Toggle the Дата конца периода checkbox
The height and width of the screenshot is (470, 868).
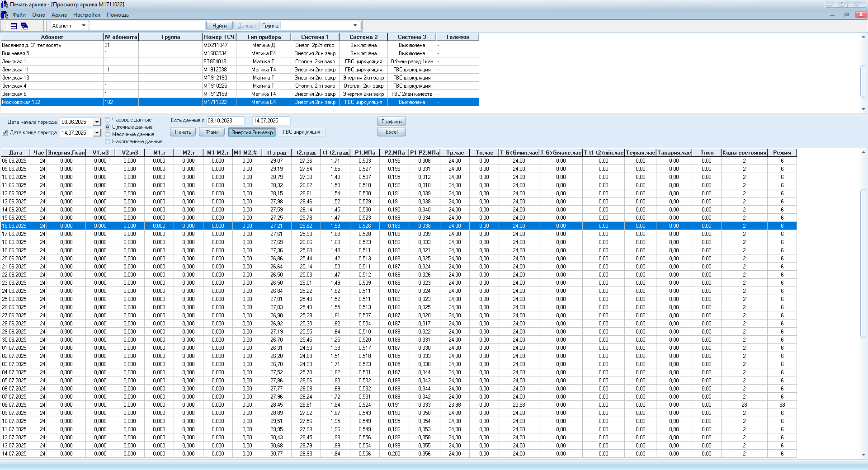coord(5,133)
